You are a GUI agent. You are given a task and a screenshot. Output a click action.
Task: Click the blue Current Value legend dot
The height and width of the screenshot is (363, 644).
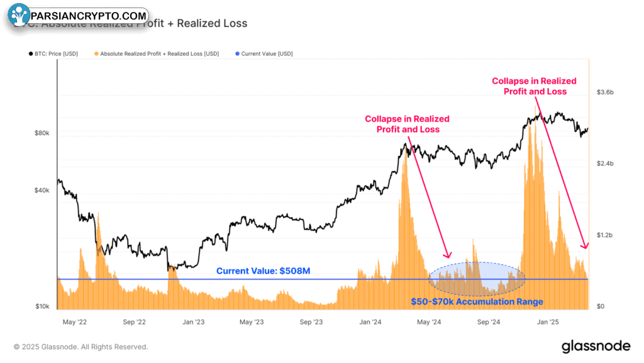(x=237, y=54)
